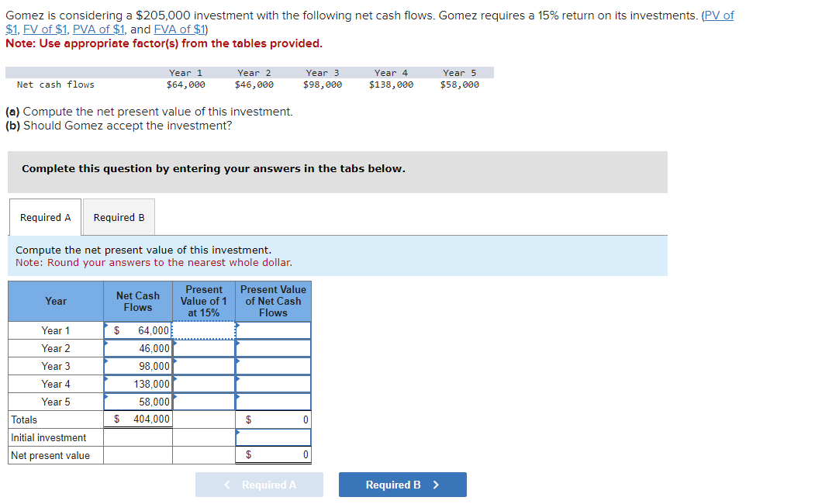815x504 pixels.
Task: Click the Year 3 row label in table
Action: (56, 366)
